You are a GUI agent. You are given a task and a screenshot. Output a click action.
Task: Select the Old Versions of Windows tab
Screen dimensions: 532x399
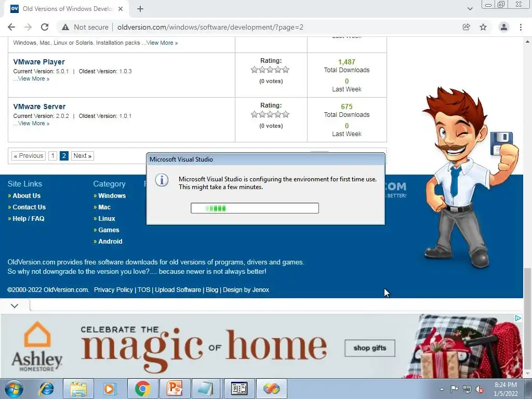(66, 9)
